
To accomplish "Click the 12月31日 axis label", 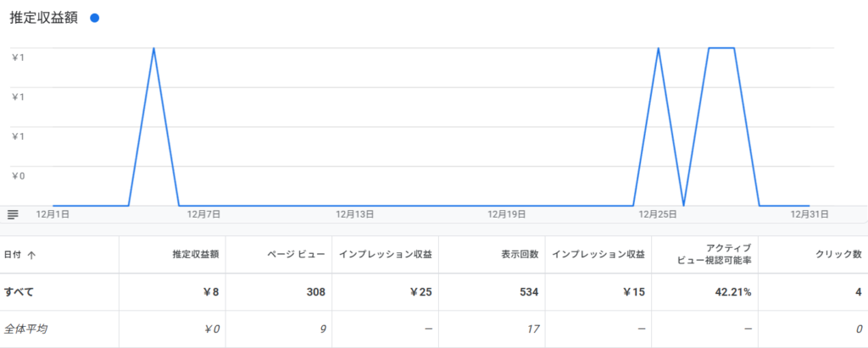I will pos(809,215).
